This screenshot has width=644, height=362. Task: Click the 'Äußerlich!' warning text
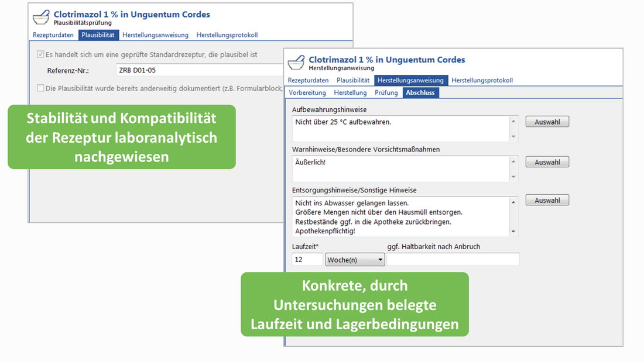click(310, 162)
